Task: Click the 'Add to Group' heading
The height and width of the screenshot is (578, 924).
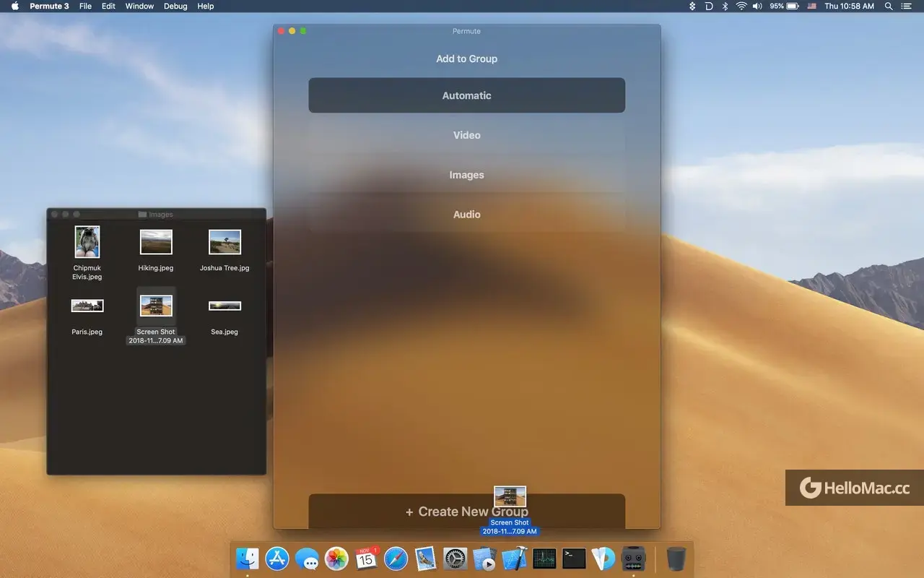Action: (x=466, y=59)
